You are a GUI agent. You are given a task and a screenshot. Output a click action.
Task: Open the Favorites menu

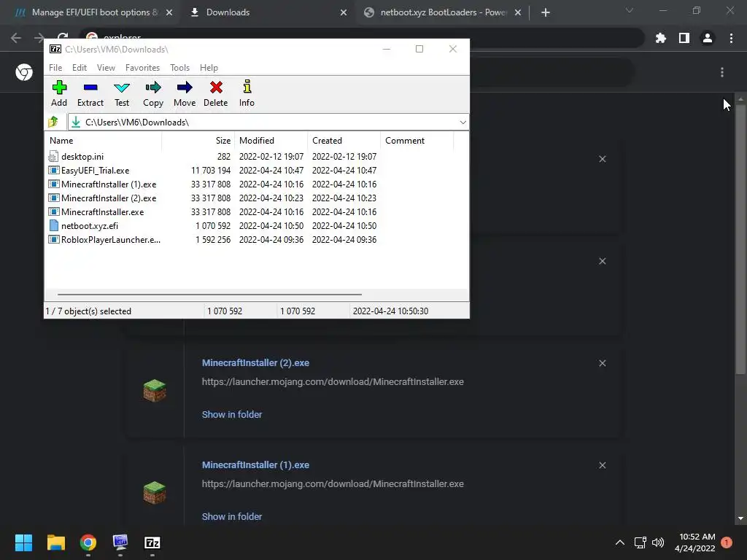[142, 68]
